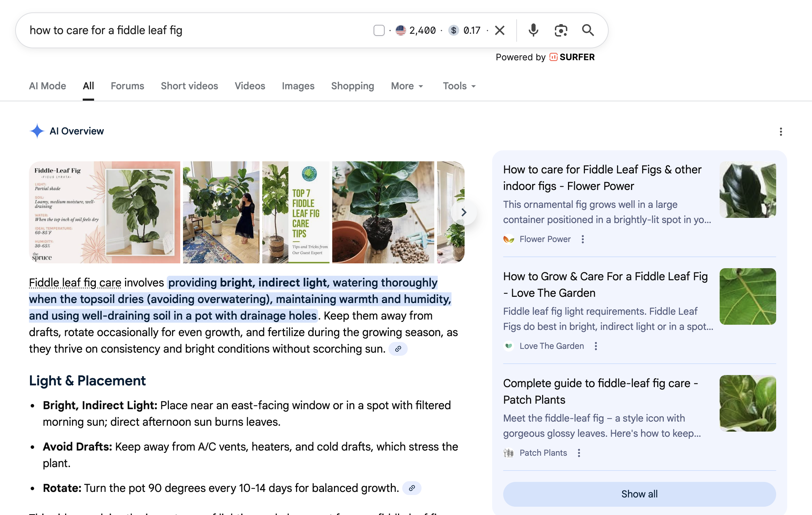Click the Surfer logo next to Powered by
Viewport: 812px width, 515px height.
pos(554,57)
